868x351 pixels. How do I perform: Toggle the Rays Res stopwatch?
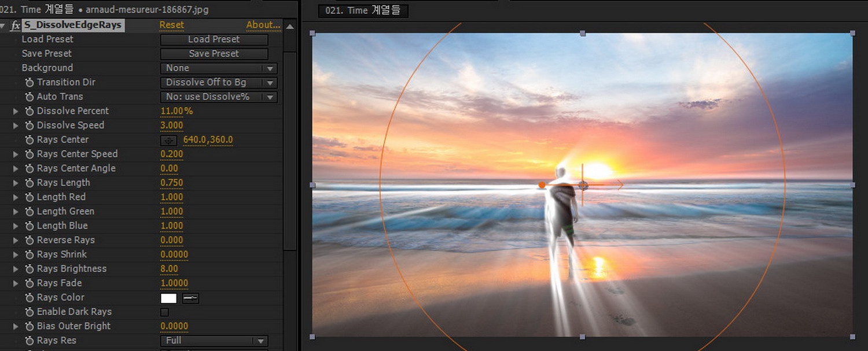[29, 341]
